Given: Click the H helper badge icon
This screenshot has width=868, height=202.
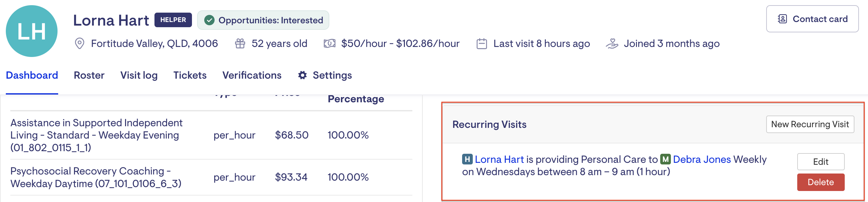Looking at the screenshot, I should click(x=467, y=159).
